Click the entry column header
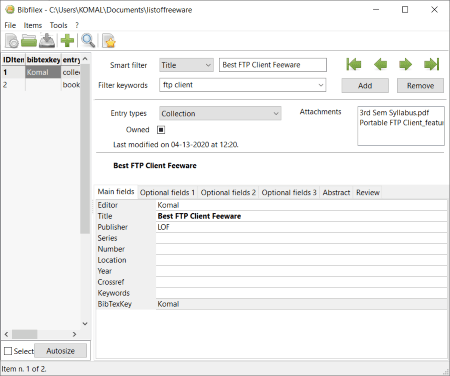This screenshot has height=376, width=450. (x=71, y=60)
